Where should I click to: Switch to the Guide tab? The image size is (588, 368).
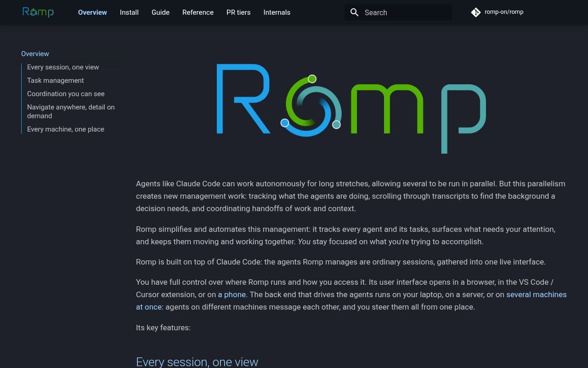(160, 12)
